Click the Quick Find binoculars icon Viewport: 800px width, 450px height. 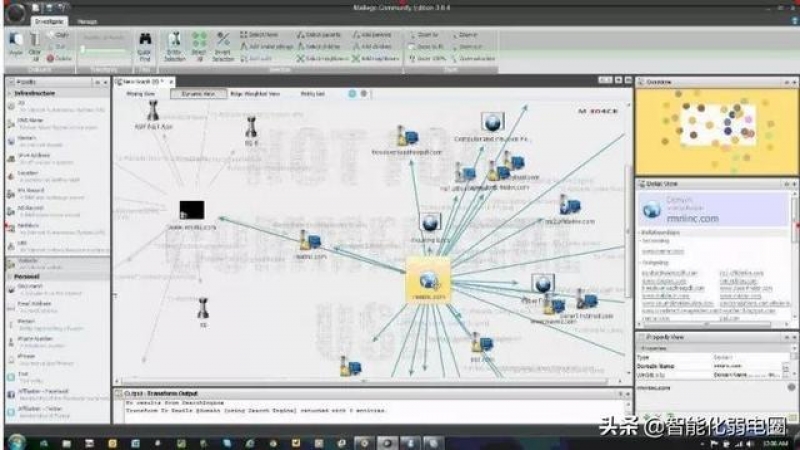coord(145,43)
